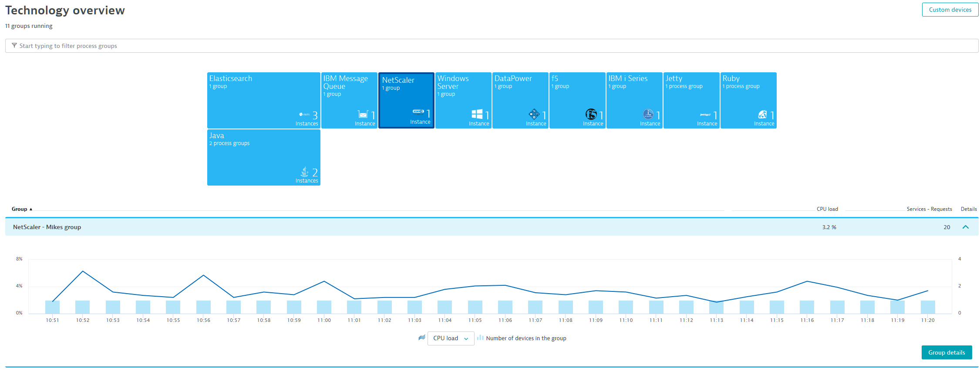The image size is (980, 372).
Task: Click NetScaler - Mikes group name
Action: point(47,227)
